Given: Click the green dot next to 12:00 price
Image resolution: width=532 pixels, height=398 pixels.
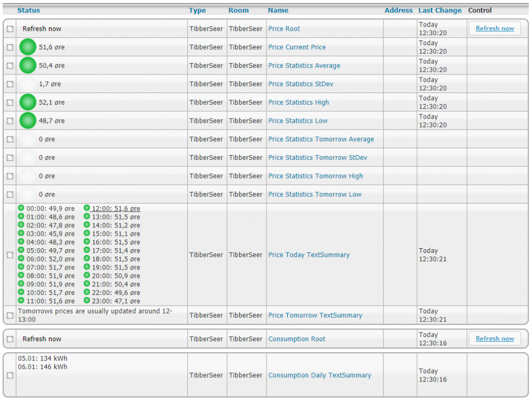Looking at the screenshot, I should (87, 208).
